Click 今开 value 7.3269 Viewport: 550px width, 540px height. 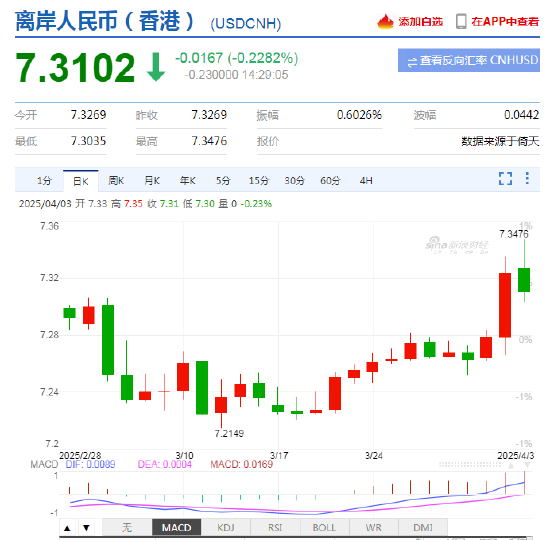pyautogui.click(x=88, y=115)
